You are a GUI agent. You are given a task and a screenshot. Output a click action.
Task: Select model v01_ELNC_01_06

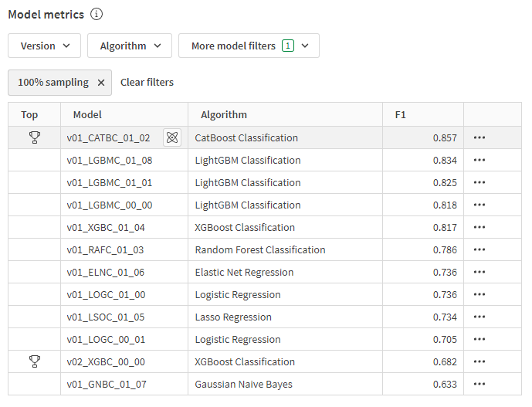click(x=106, y=273)
